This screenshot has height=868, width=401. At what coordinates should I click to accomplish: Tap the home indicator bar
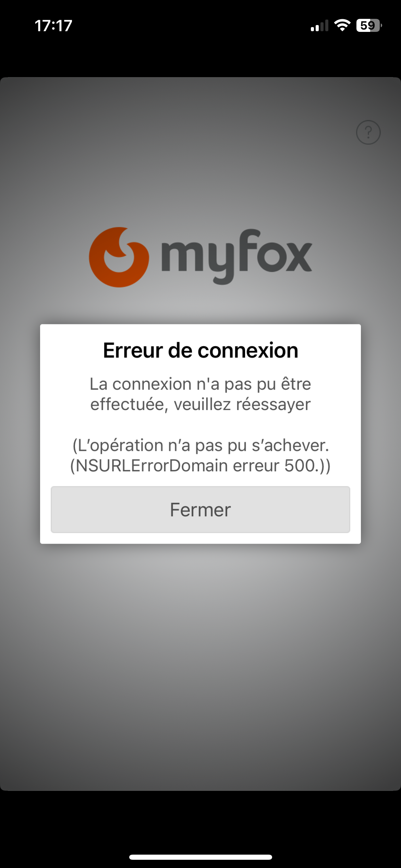pyautogui.click(x=200, y=857)
